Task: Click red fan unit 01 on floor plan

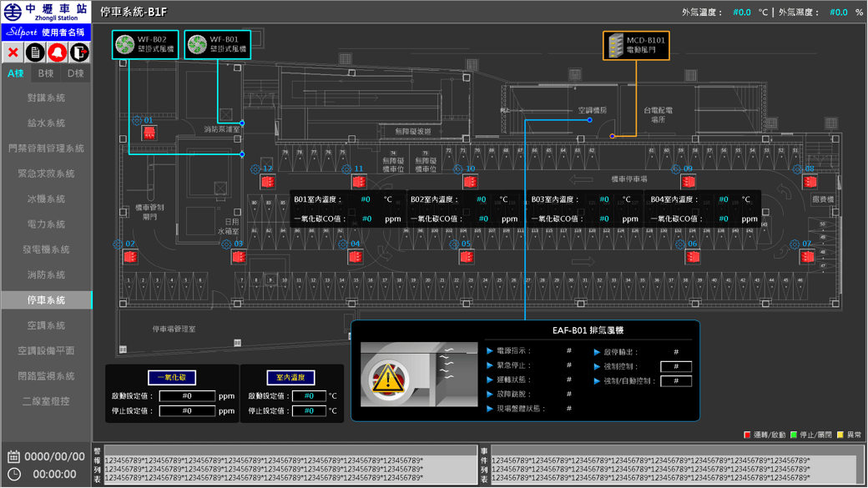Action: [149, 133]
